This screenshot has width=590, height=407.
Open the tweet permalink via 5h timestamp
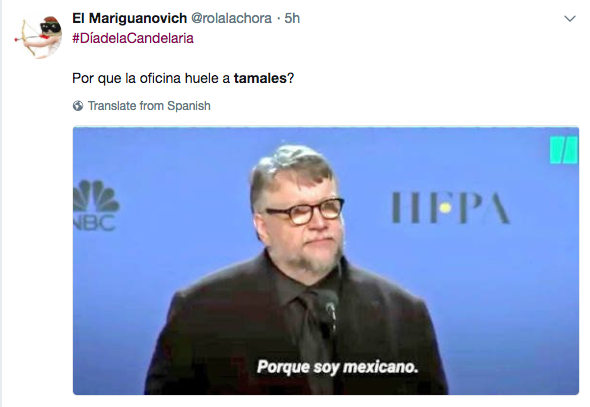click(292, 18)
